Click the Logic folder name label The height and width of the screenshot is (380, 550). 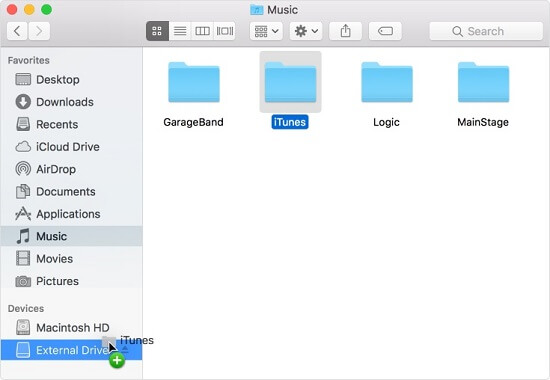click(x=386, y=122)
